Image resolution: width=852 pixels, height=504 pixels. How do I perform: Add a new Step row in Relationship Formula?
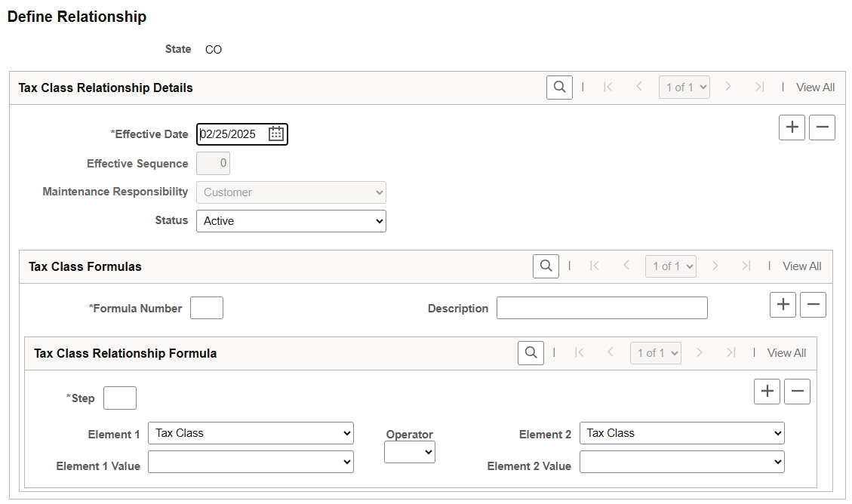[767, 392]
